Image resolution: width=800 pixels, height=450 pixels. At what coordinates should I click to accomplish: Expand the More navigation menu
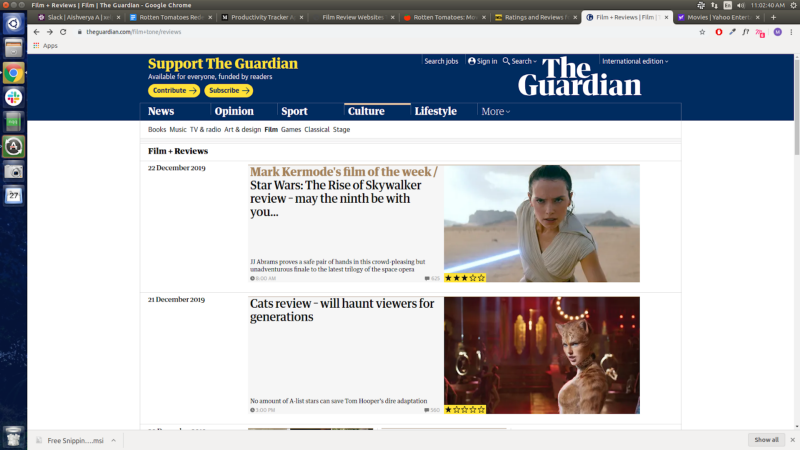point(495,111)
